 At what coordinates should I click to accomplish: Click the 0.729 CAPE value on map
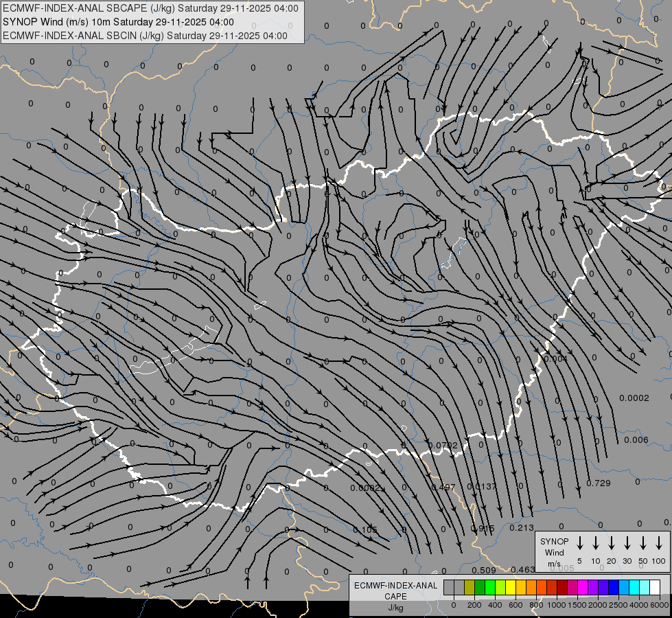(599, 483)
